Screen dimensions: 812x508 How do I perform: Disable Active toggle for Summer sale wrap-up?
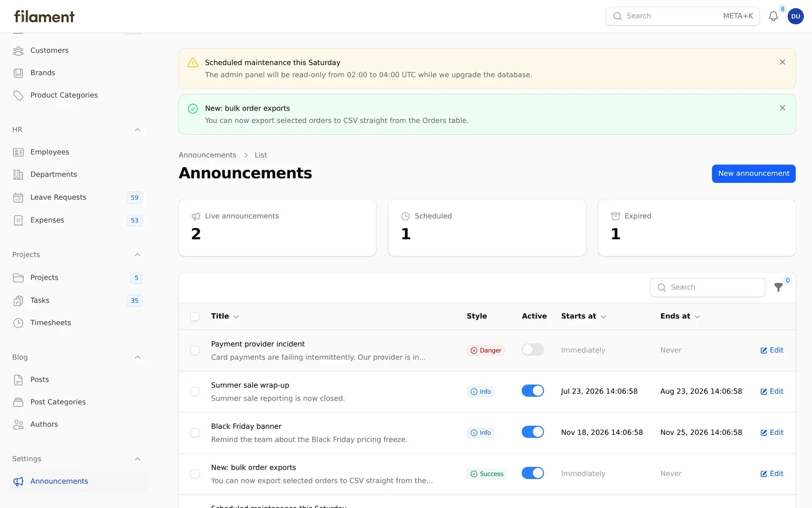click(533, 391)
